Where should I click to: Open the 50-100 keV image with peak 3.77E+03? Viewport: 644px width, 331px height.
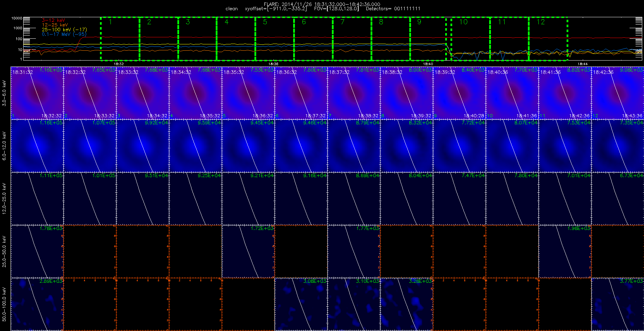pos(618,304)
